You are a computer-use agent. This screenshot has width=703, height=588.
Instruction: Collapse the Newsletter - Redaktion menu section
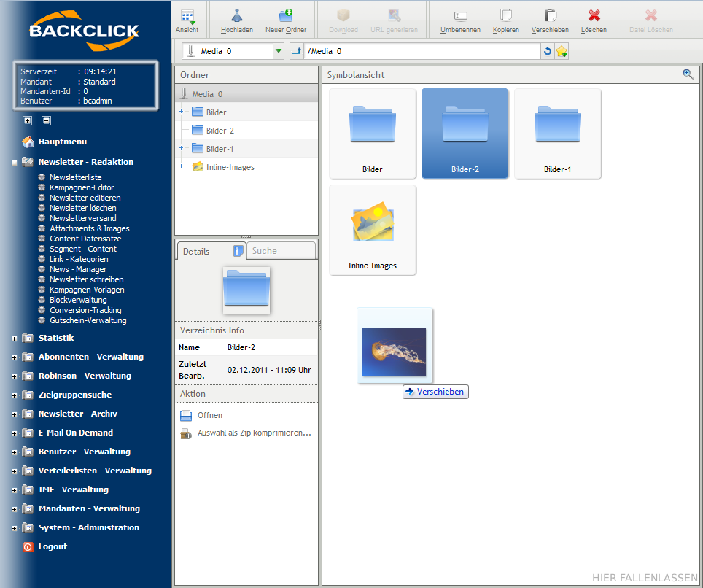(x=15, y=163)
